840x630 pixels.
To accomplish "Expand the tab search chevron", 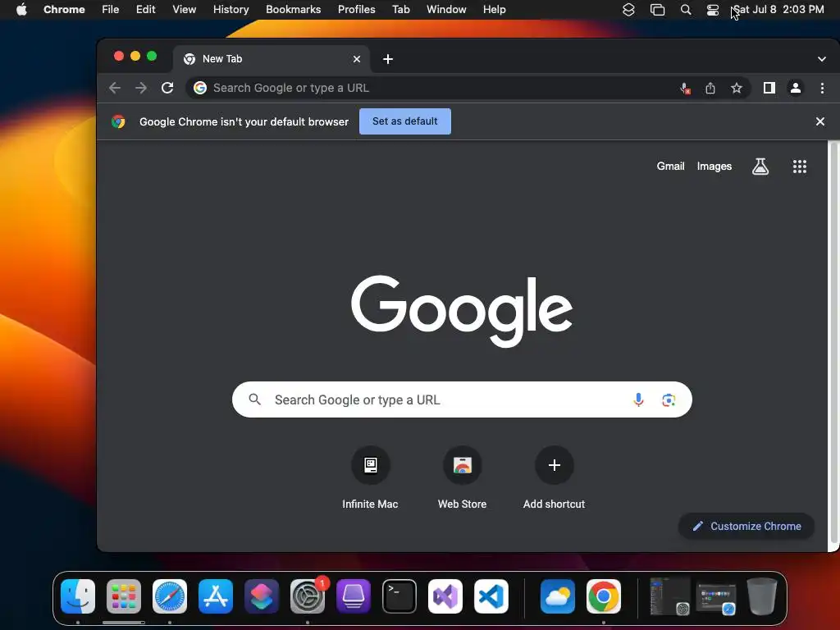I will click(x=821, y=59).
